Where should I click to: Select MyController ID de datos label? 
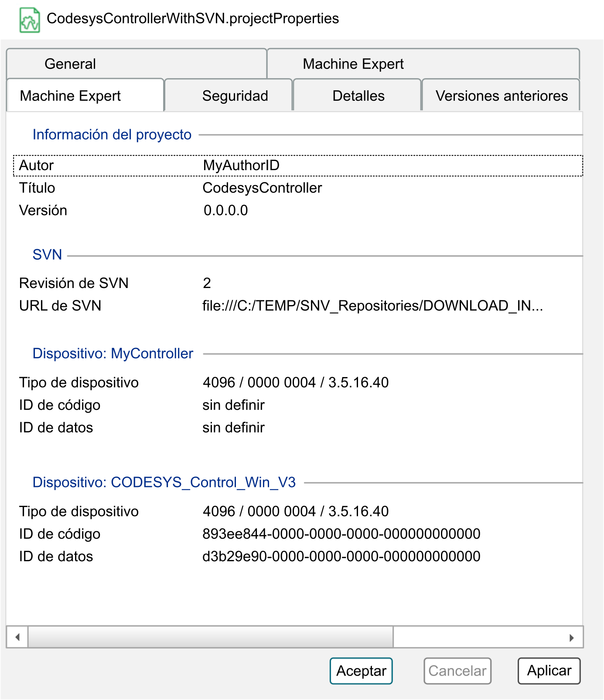tap(56, 428)
